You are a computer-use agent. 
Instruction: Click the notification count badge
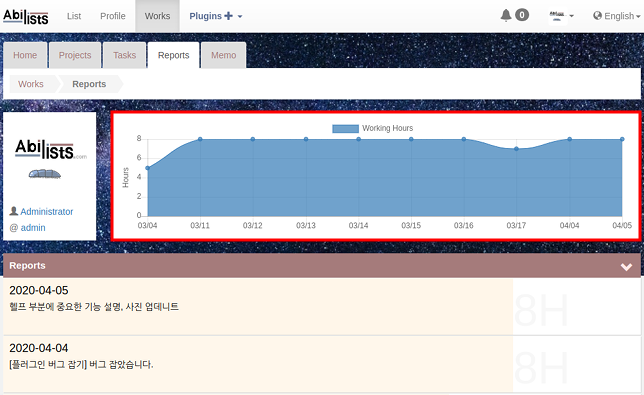click(522, 15)
